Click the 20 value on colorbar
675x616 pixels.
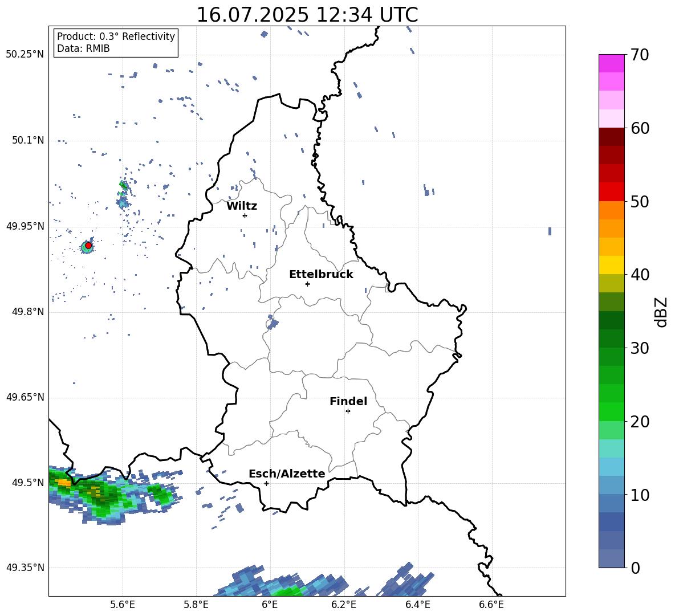click(640, 421)
